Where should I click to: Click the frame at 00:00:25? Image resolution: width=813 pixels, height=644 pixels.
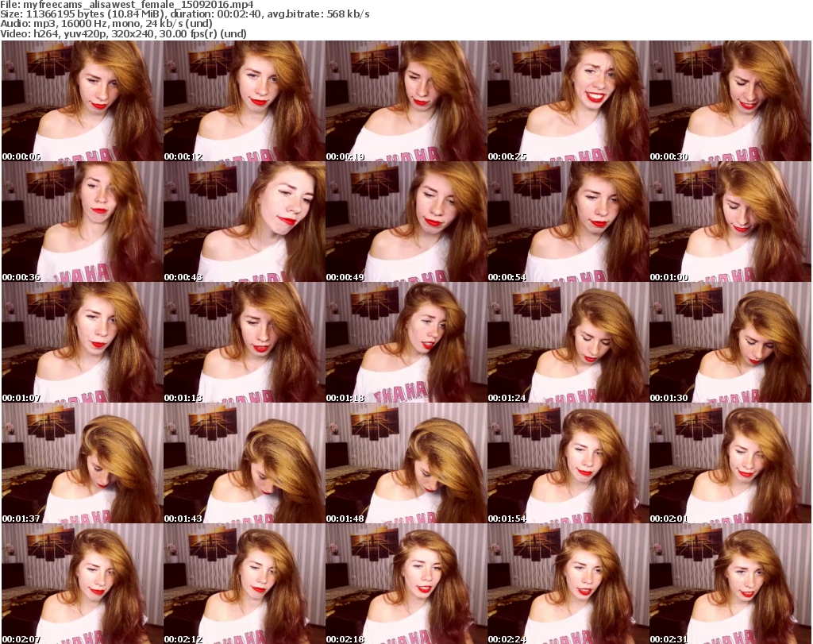coord(568,101)
